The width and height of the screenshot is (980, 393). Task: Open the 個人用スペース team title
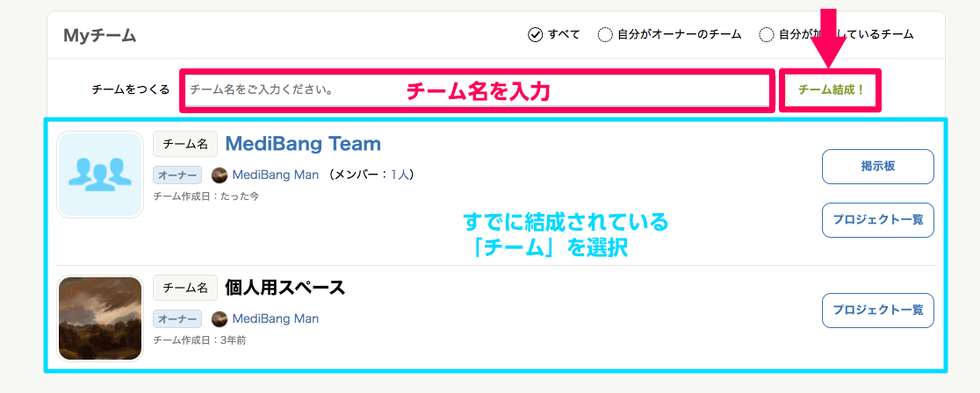285,288
